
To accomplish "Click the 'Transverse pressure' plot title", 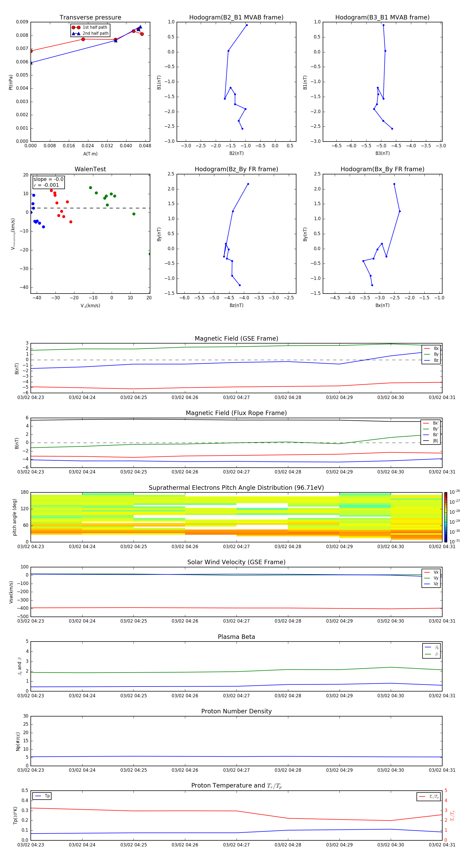I will pos(90,18).
